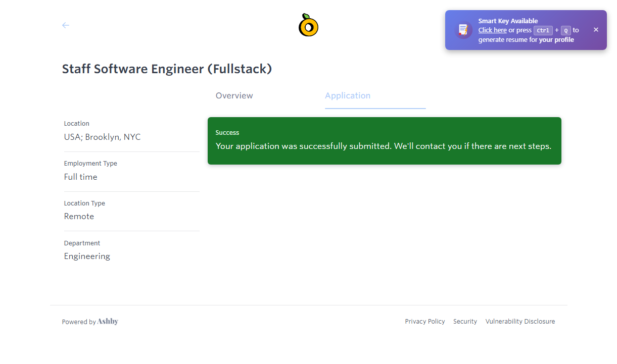Switch to the Overview tab

pyautogui.click(x=234, y=96)
